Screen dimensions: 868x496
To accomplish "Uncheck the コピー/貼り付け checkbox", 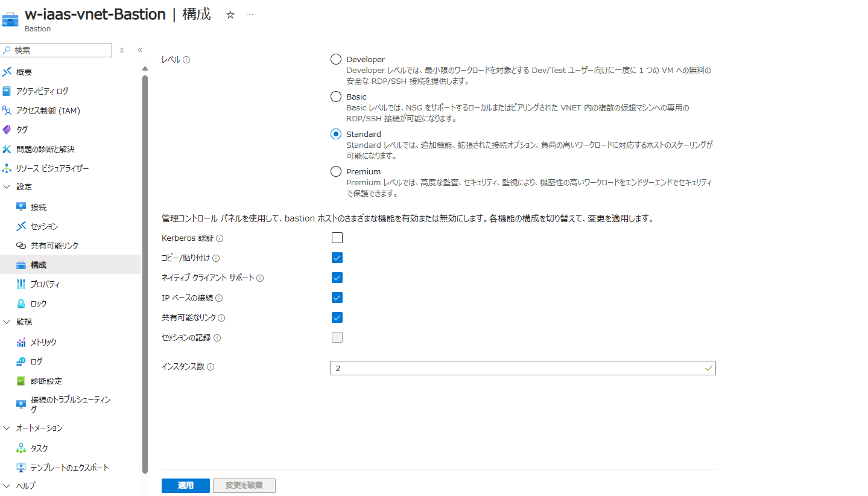I will point(337,258).
